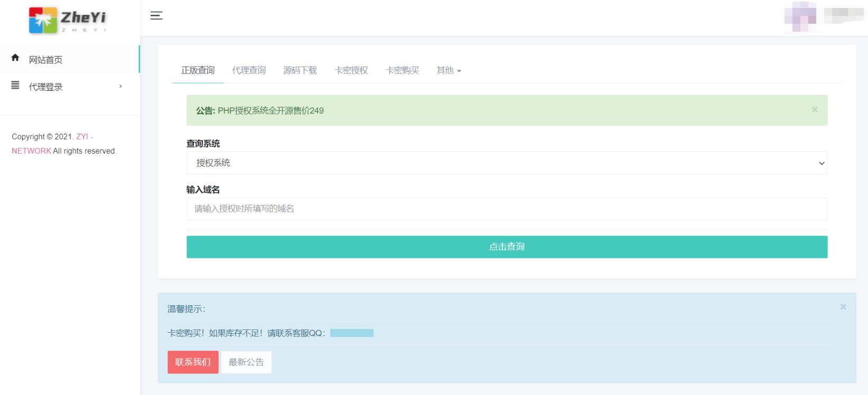Click the red 联系我们 button
868x395 pixels.
pyautogui.click(x=193, y=362)
